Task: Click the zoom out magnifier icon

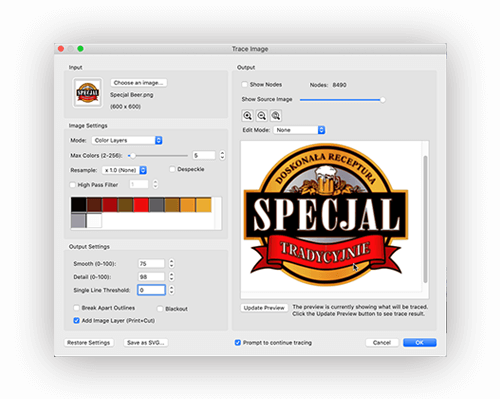Action: 262,116
